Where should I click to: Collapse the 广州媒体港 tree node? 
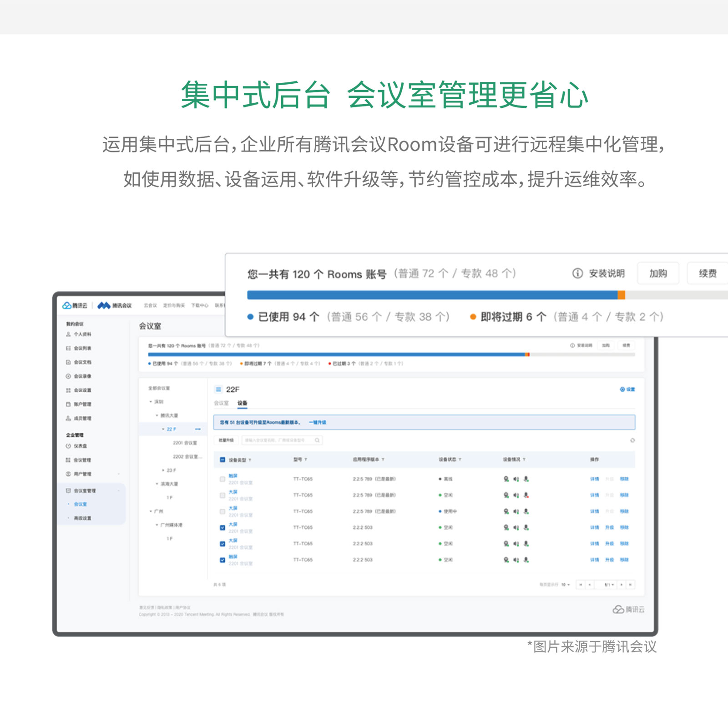157,525
